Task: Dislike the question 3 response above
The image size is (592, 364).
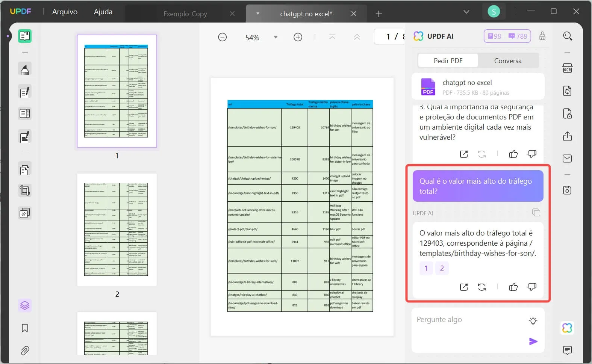Action: tap(532, 154)
